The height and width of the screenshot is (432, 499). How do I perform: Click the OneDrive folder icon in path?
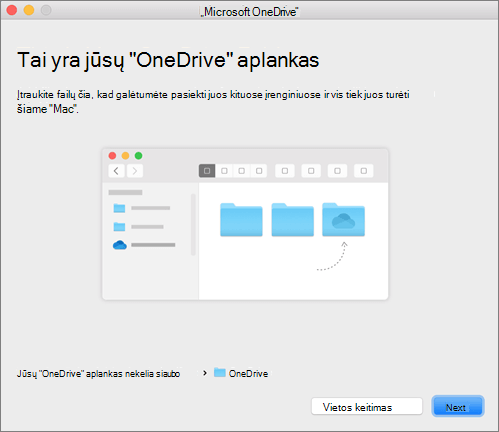220,373
